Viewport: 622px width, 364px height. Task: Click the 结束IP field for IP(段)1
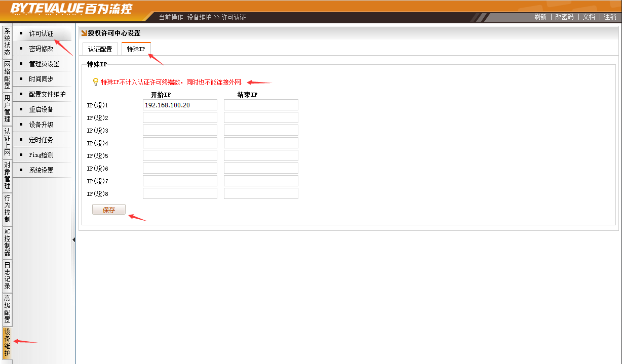coord(261,105)
